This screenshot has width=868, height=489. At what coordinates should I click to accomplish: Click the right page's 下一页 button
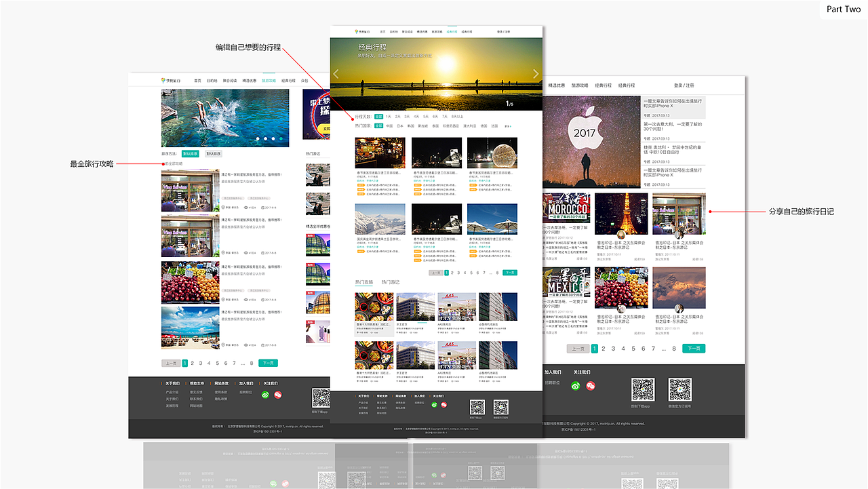pyautogui.click(x=694, y=349)
